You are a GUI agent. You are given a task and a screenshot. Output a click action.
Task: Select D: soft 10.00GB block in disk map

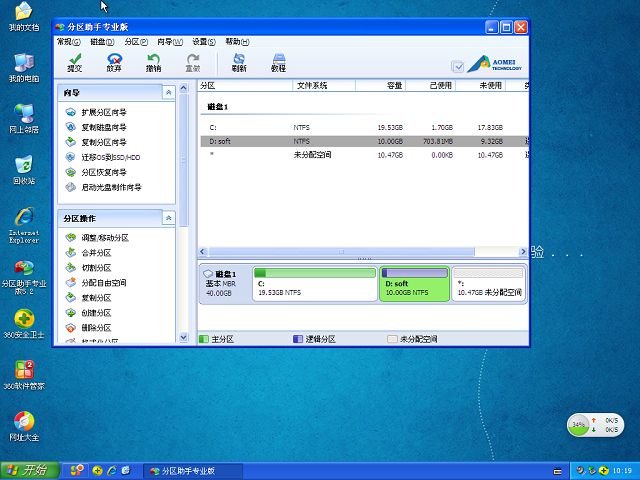[414, 284]
